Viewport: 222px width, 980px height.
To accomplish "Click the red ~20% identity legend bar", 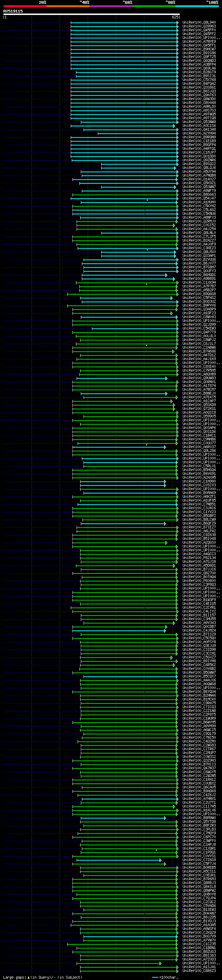I will pyautogui.click(x=25, y=6).
